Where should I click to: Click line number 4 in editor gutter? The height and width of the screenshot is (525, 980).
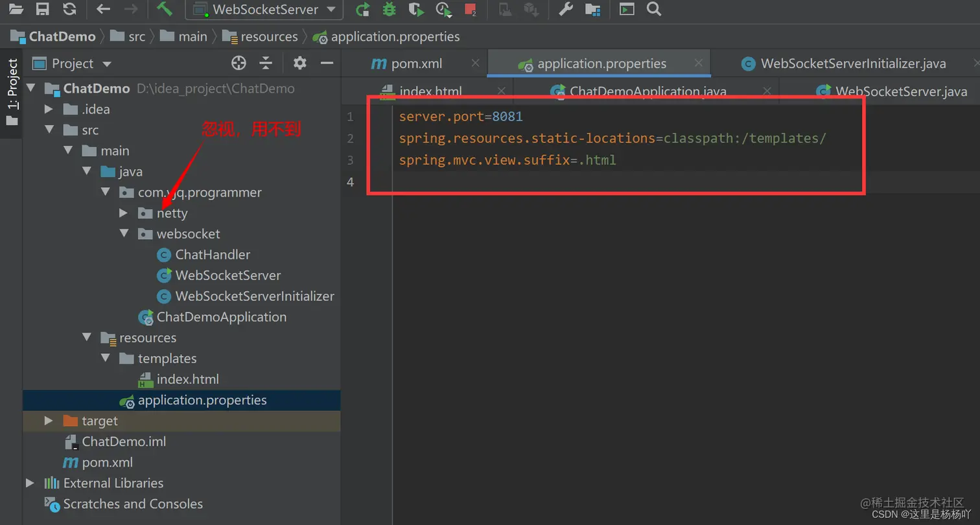pyautogui.click(x=350, y=182)
